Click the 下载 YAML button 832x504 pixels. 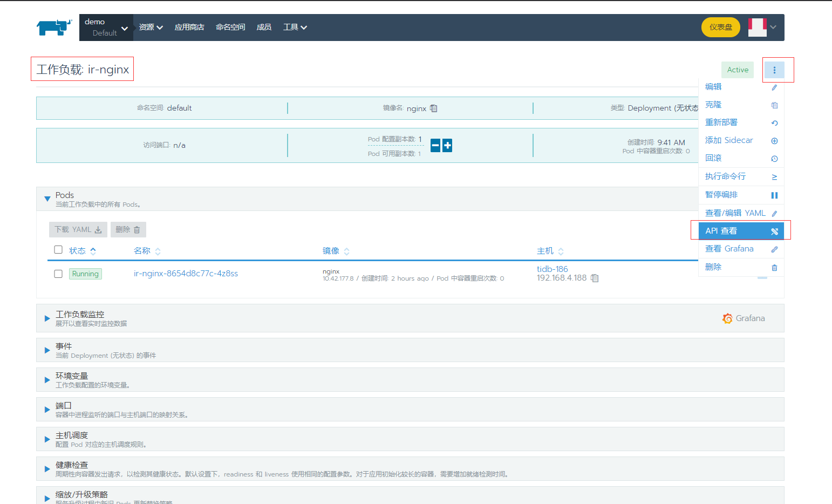[x=78, y=229]
